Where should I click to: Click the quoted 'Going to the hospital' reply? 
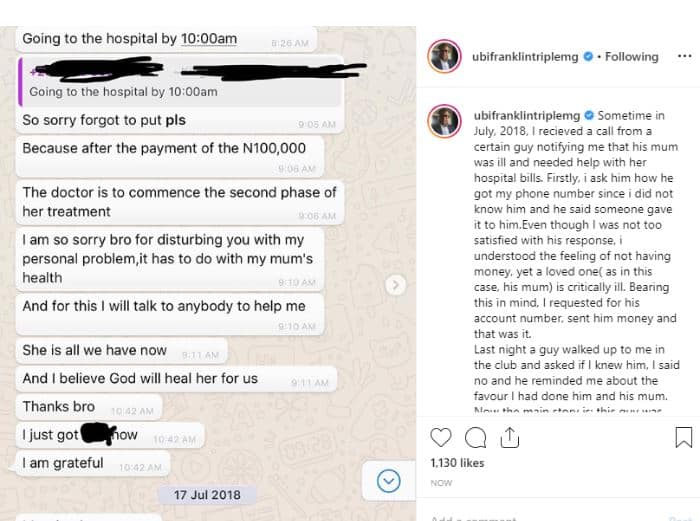coord(180,82)
